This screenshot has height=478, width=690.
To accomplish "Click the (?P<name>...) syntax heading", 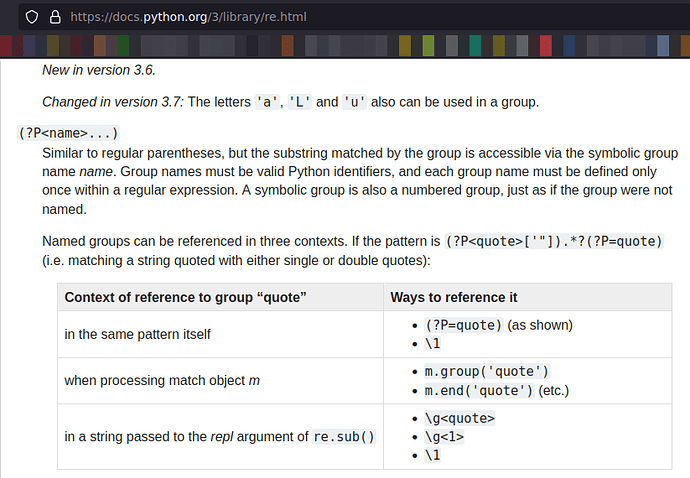I will tap(69, 134).
